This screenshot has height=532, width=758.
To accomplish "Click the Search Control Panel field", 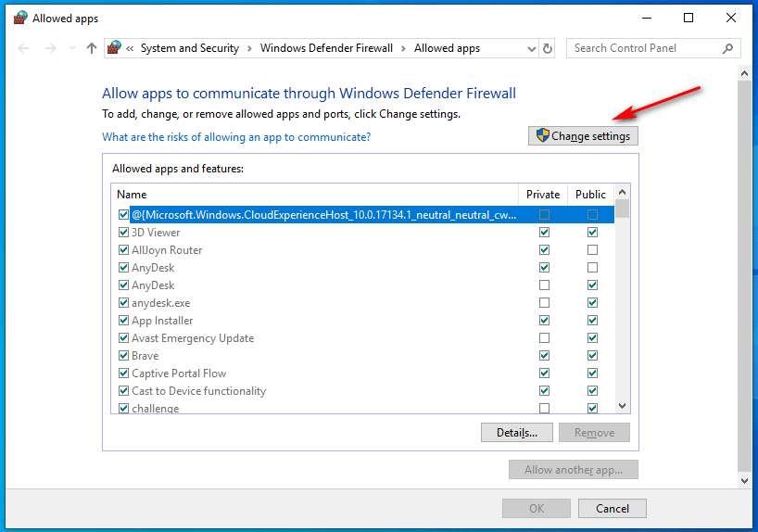I will (x=653, y=48).
